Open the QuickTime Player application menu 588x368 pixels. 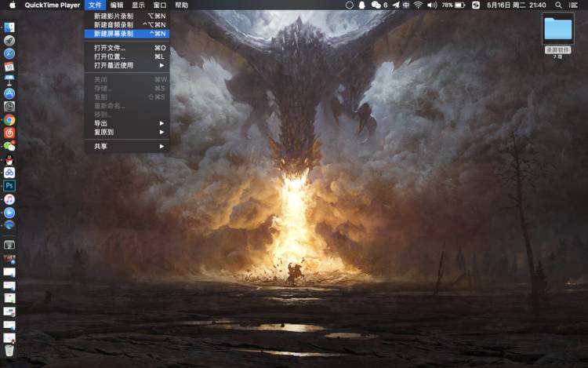coord(52,5)
